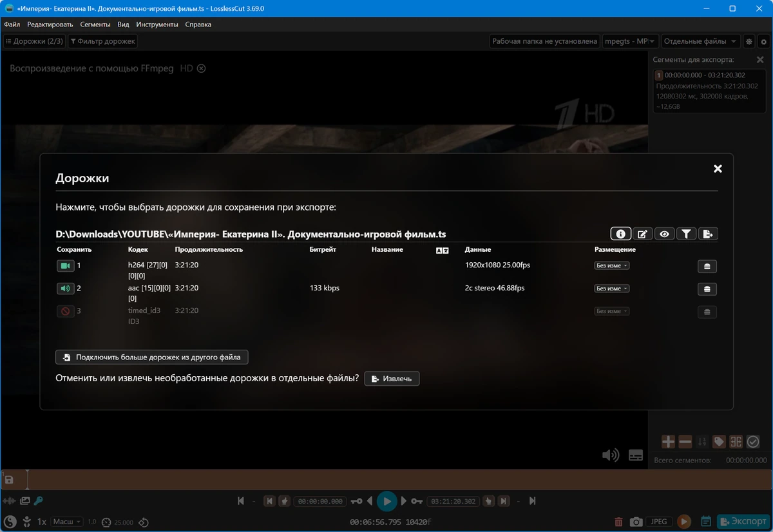Click the JPEG capture format button
773x532 pixels.
[659, 522]
